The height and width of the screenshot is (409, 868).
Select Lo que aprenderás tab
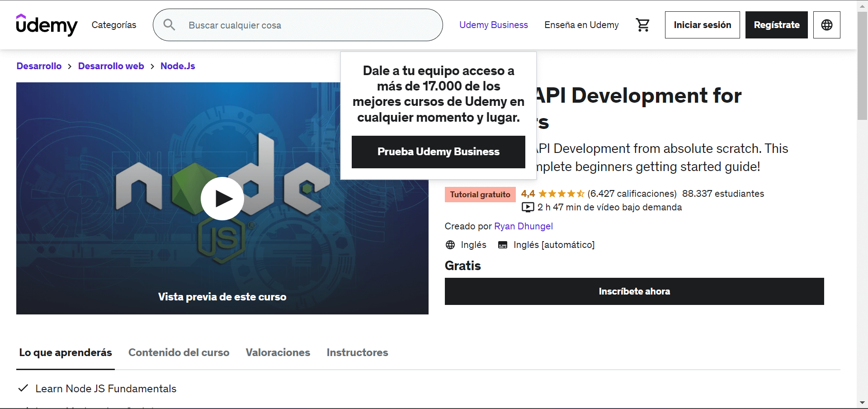pos(66,352)
